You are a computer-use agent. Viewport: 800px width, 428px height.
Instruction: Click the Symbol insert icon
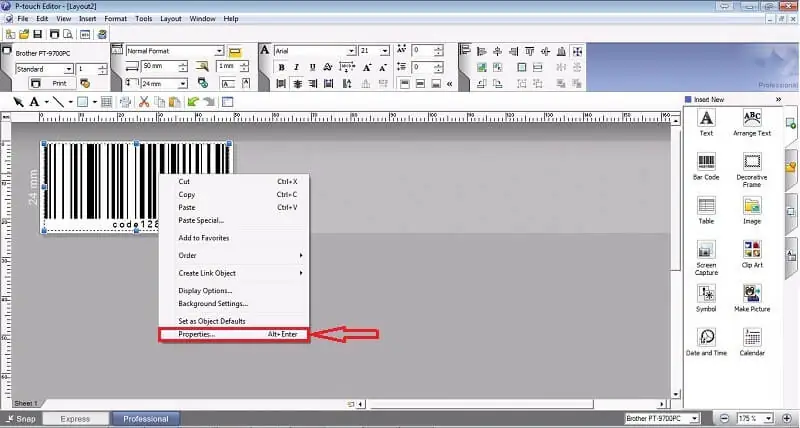point(706,295)
